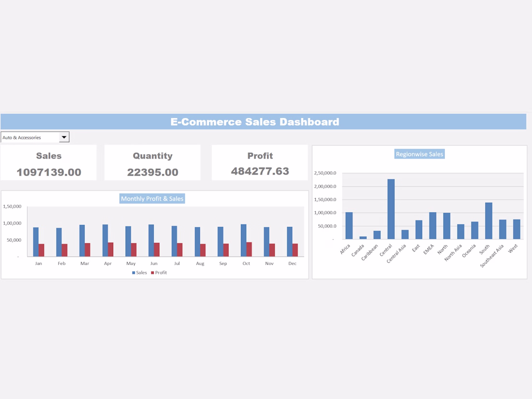Image resolution: width=532 pixels, height=399 pixels.
Task: Click the North region bar
Action: point(446,226)
